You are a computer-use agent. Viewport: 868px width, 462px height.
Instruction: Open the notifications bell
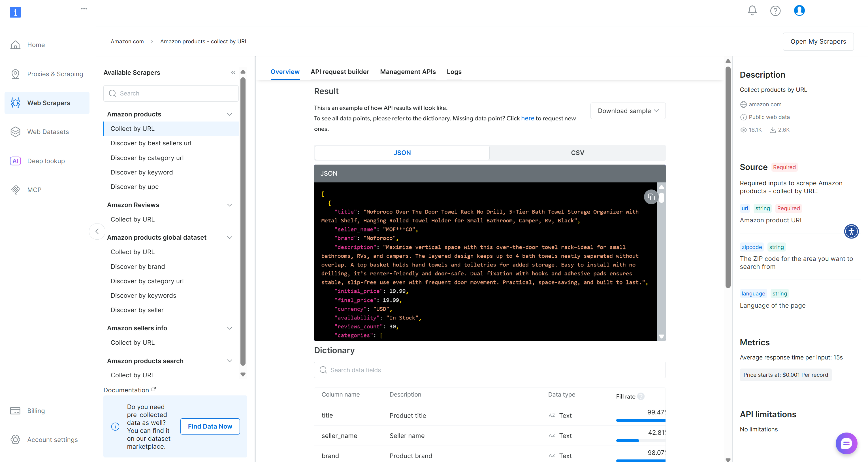click(752, 10)
